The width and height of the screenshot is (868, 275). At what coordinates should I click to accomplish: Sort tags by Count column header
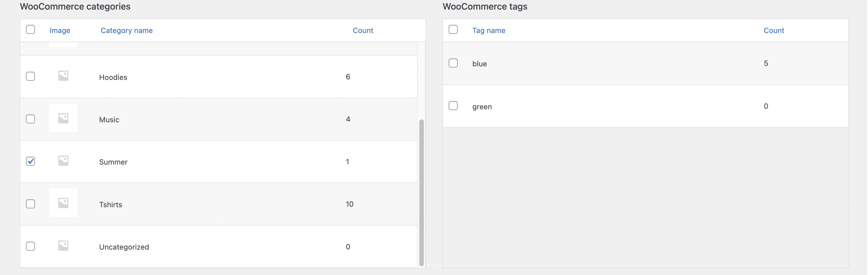click(x=774, y=30)
